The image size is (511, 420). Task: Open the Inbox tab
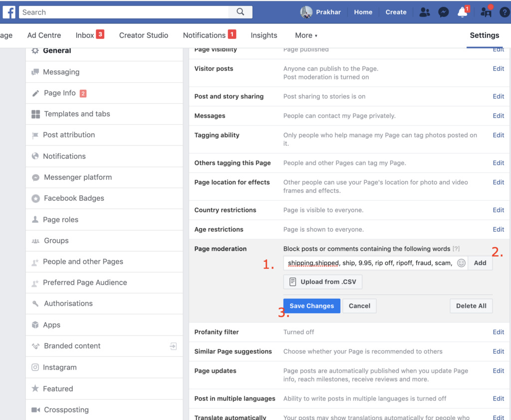(90, 35)
